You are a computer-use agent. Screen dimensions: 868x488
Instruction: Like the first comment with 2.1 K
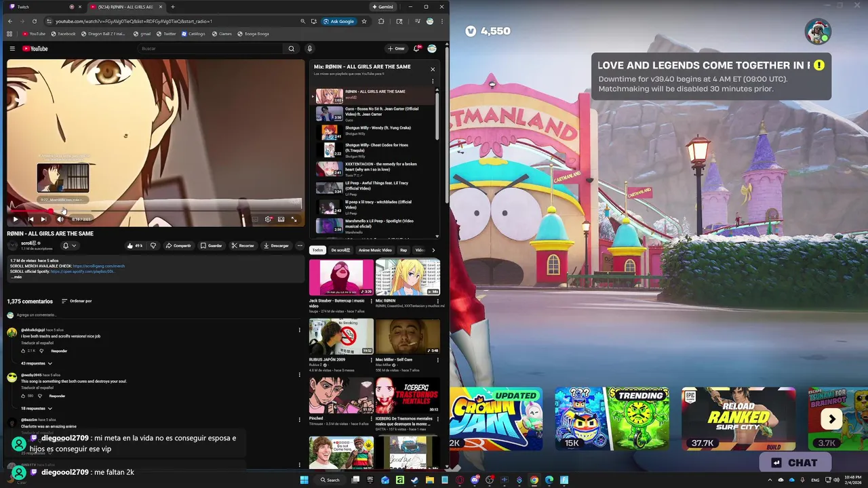pos(24,351)
